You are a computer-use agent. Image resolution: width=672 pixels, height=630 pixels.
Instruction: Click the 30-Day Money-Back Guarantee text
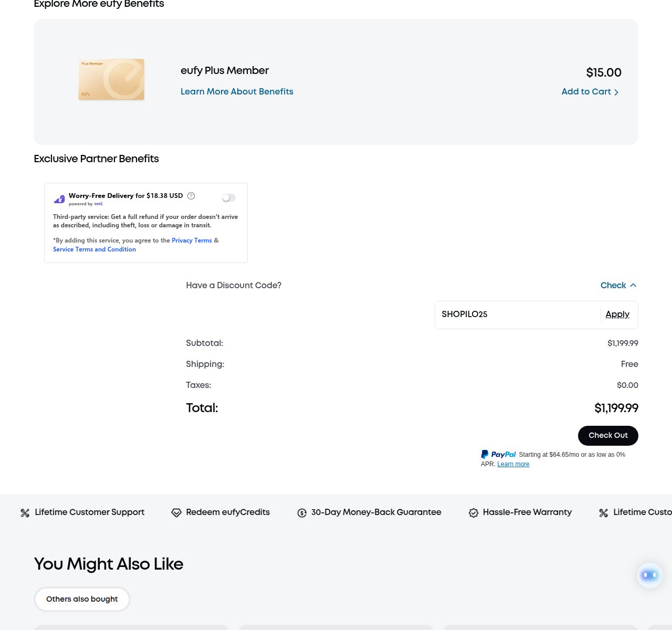376,512
